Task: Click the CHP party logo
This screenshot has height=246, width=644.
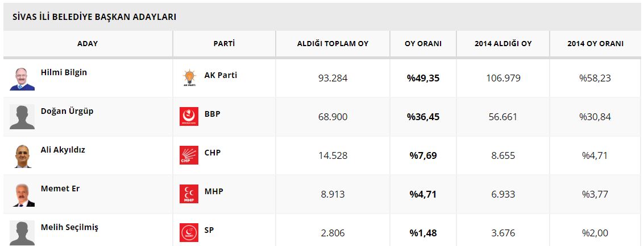Action: tap(188, 155)
